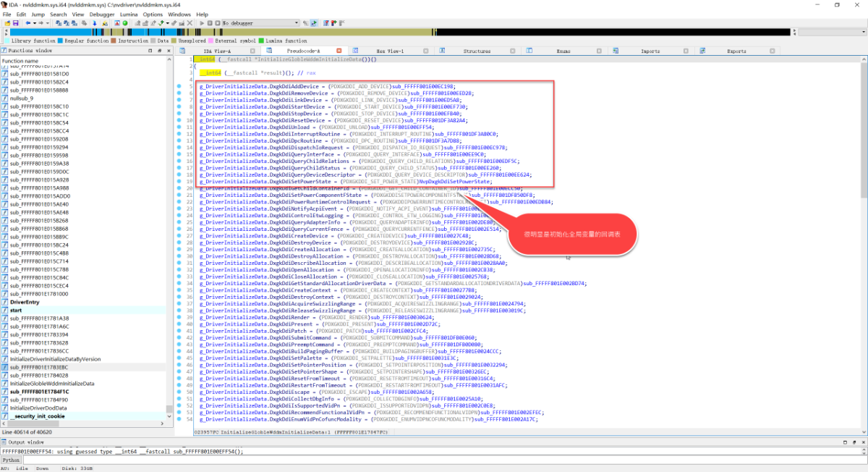The width and height of the screenshot is (868, 472).
Task: Start the process with the play icon
Action: 202,23
